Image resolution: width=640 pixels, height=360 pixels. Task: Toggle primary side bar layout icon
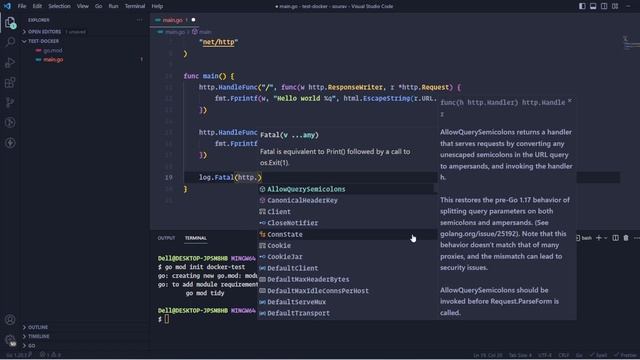(x=582, y=6)
